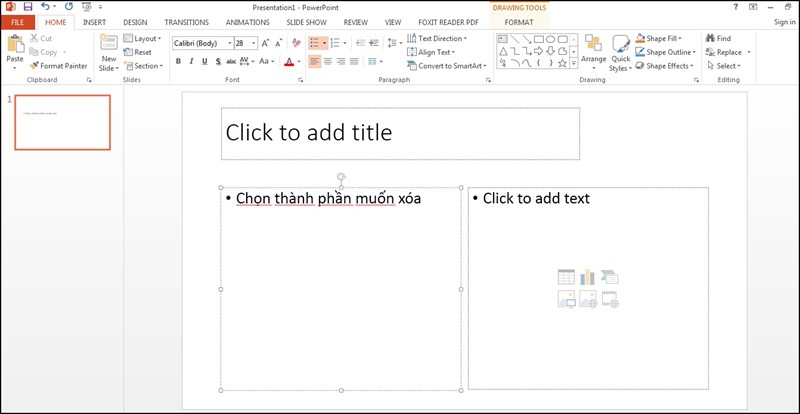
Task: Reset the slide layout
Action: (x=138, y=52)
